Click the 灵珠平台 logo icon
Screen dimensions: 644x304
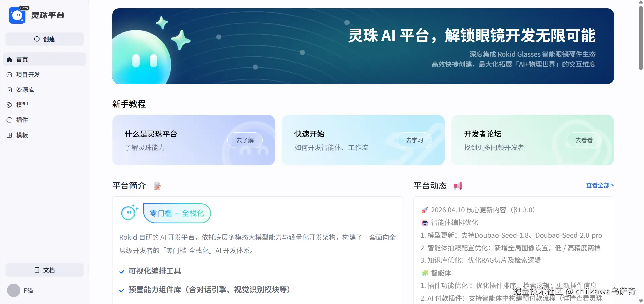pyautogui.click(x=17, y=15)
